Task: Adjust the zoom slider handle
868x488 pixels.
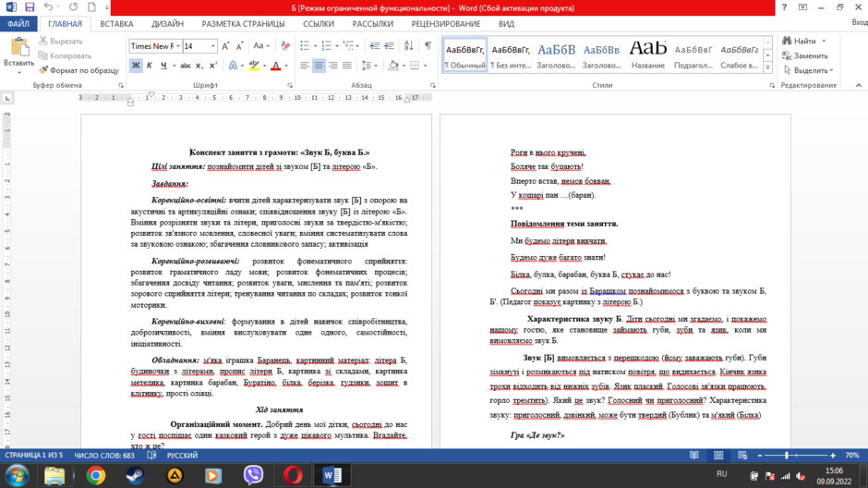Action: 786,456
